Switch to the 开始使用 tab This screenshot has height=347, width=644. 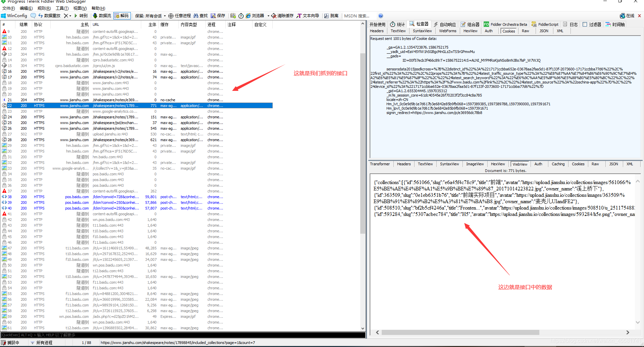pyautogui.click(x=378, y=24)
